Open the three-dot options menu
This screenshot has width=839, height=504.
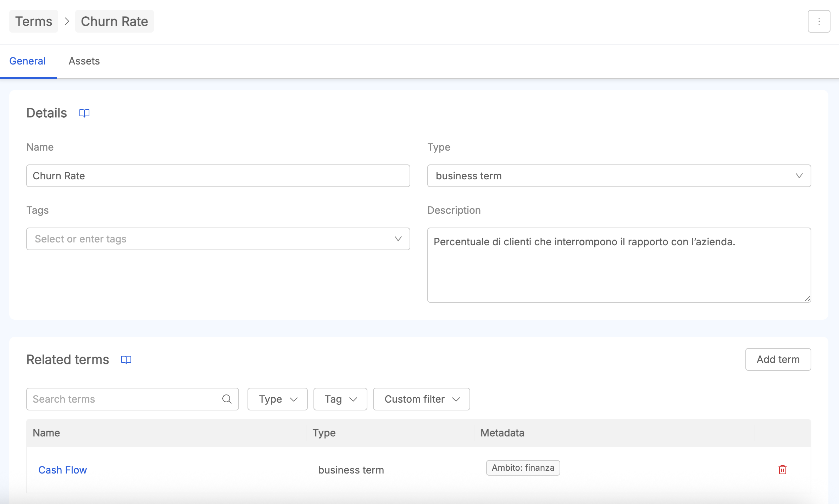819,21
